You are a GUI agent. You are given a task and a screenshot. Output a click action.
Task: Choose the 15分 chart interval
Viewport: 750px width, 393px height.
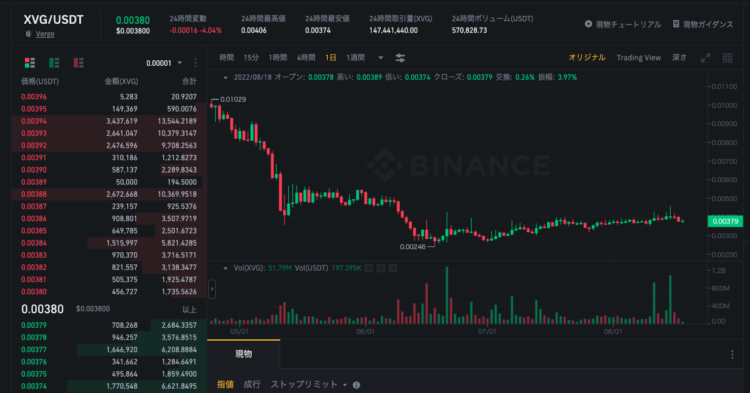tap(251, 58)
